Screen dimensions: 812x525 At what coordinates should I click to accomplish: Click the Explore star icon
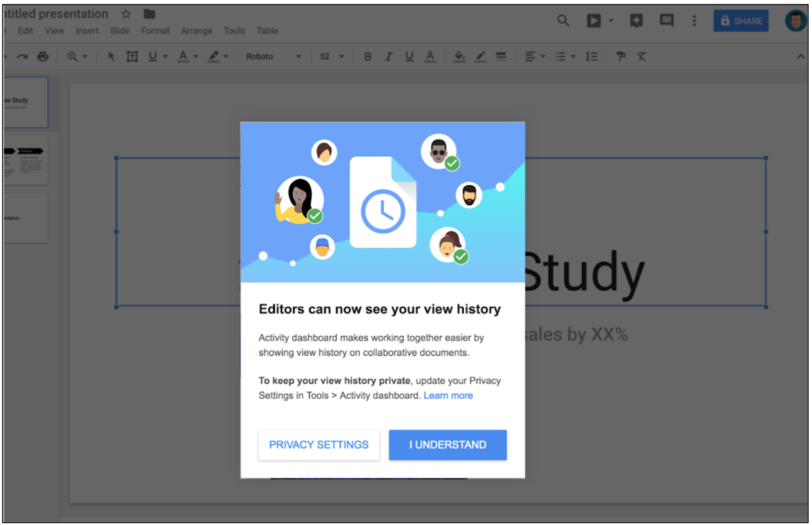(636, 20)
